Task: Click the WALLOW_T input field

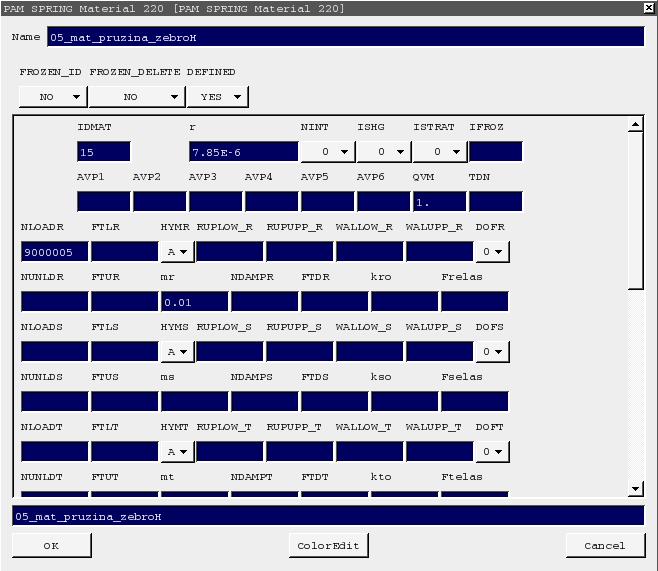Action: (x=370, y=451)
